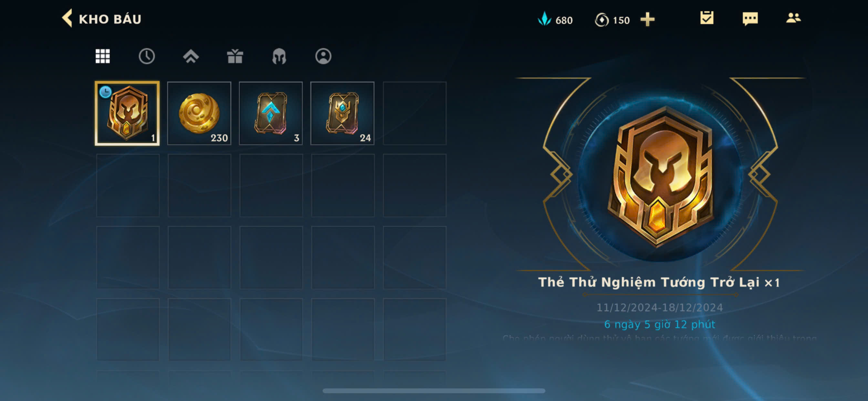868x401 pixels.
Task: Click the empty fifth inventory slot
Action: [414, 113]
